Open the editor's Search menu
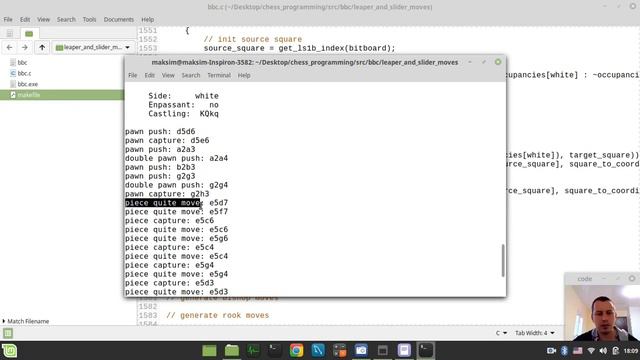Viewport: 640px width, 360px height. [x=66, y=20]
